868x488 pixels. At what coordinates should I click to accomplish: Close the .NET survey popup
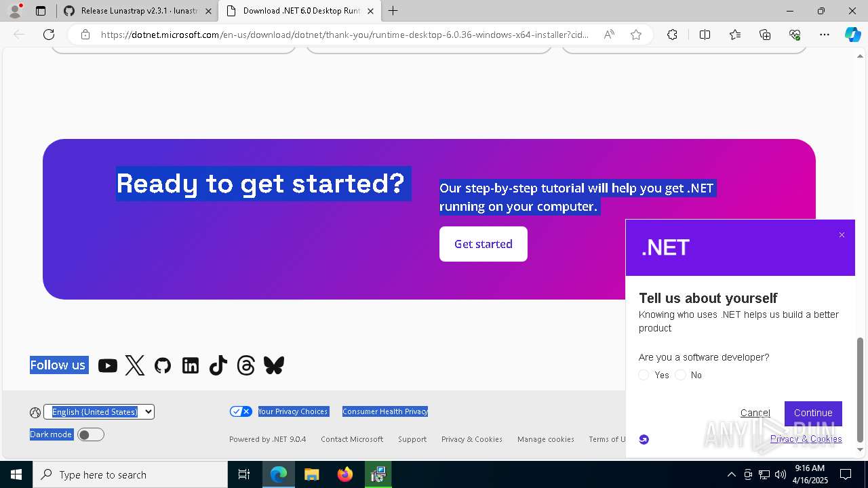click(842, 235)
